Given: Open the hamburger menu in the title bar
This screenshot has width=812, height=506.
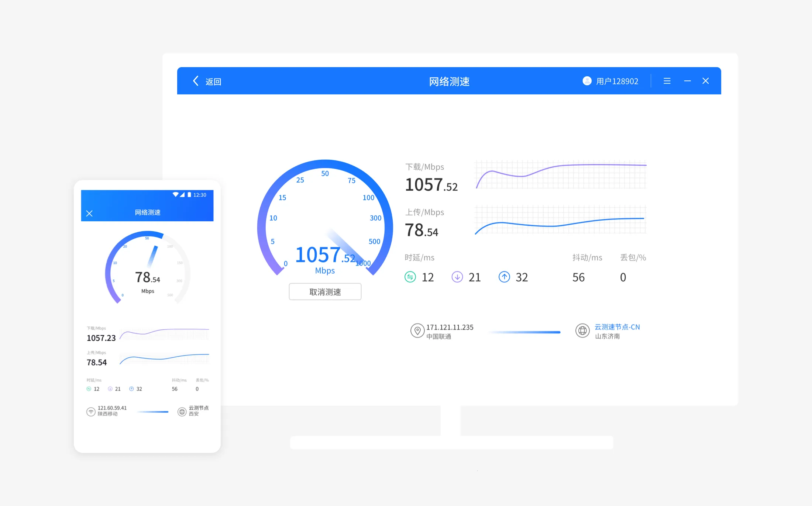Looking at the screenshot, I should click(x=667, y=81).
